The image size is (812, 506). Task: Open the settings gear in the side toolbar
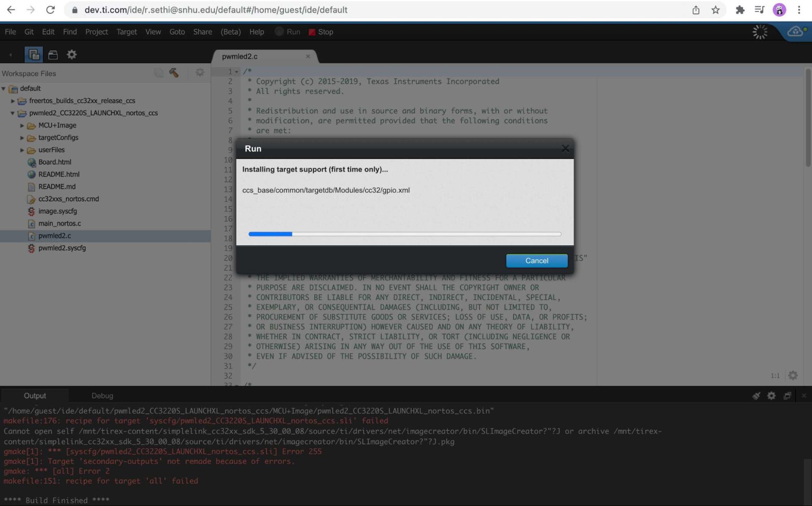coord(72,54)
